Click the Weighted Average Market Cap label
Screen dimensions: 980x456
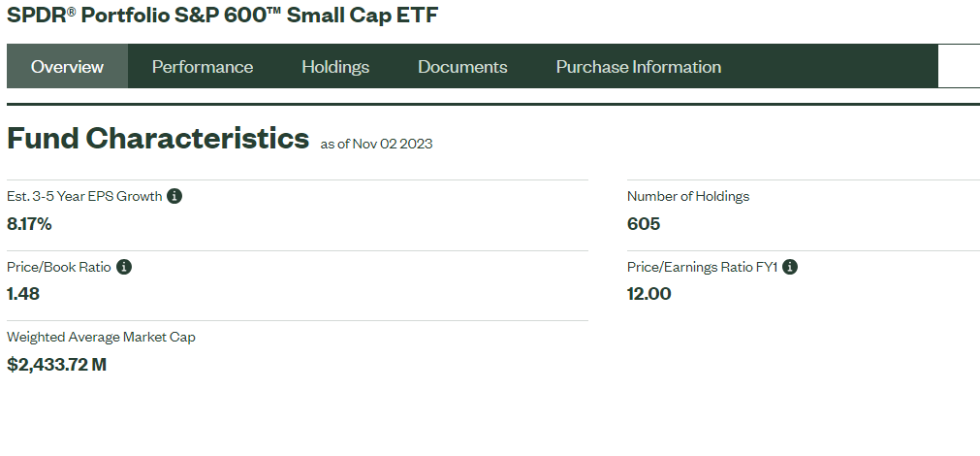[101, 338]
